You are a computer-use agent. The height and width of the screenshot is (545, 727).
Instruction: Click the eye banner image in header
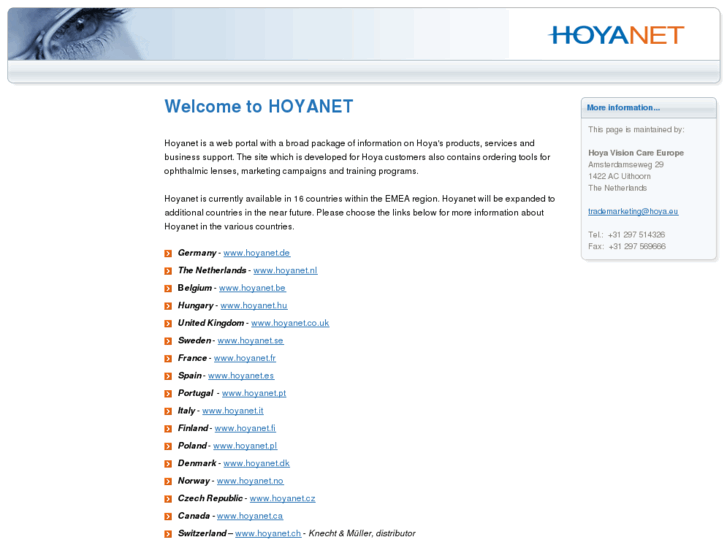[77, 34]
